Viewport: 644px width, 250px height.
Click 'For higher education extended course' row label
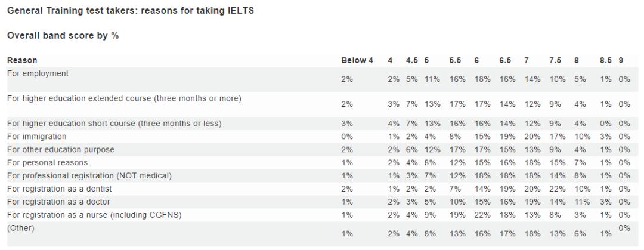point(124,98)
